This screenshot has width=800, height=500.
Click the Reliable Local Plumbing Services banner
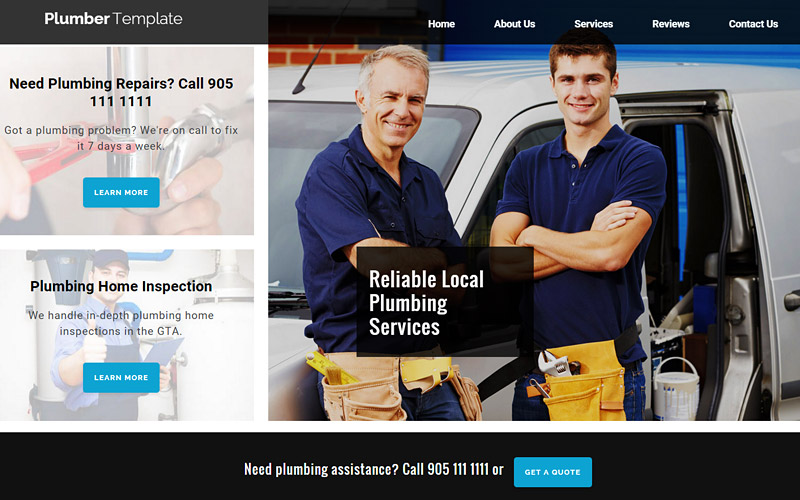coord(445,302)
